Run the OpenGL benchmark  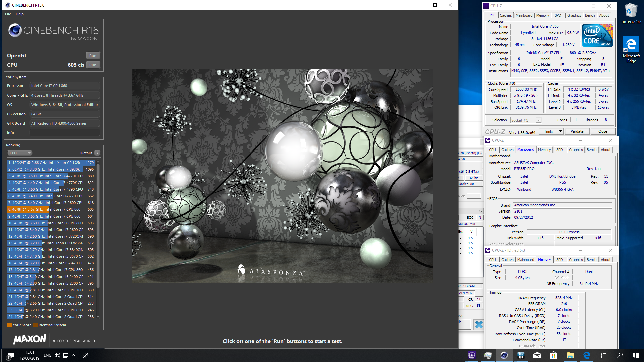coord(93,56)
